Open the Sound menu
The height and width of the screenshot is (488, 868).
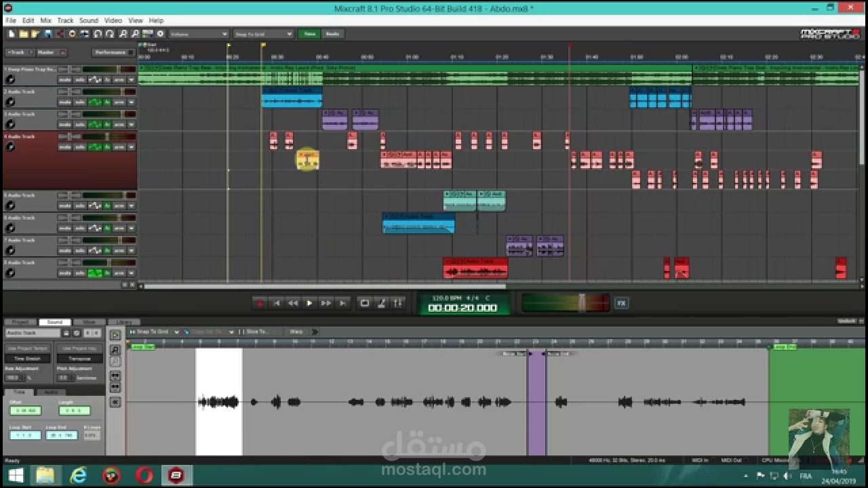point(89,21)
